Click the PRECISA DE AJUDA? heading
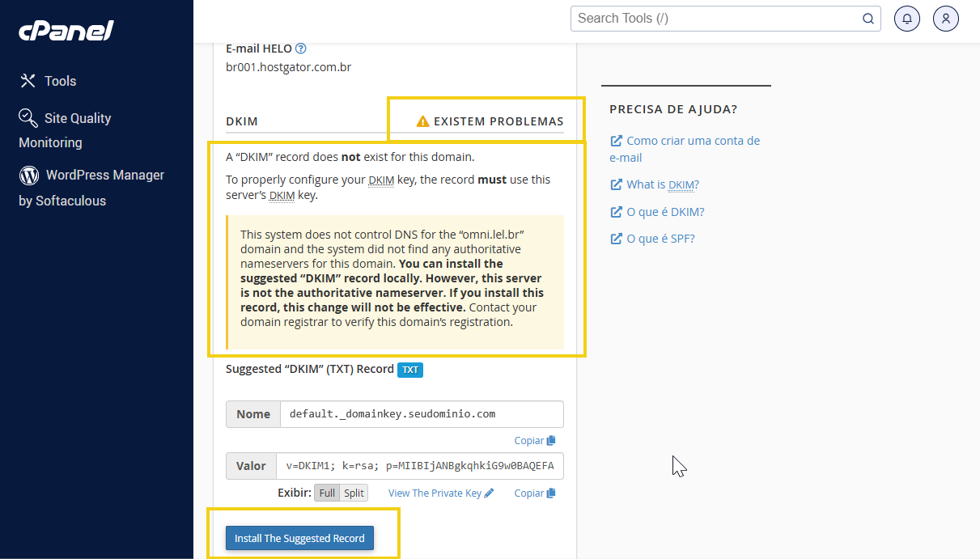This screenshot has width=980, height=559. 673,109
